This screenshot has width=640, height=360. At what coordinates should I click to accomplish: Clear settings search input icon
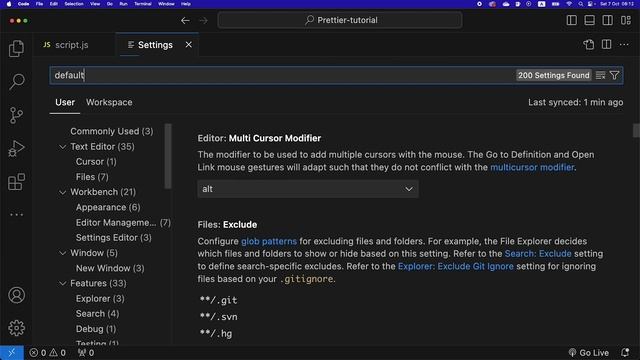coord(600,76)
